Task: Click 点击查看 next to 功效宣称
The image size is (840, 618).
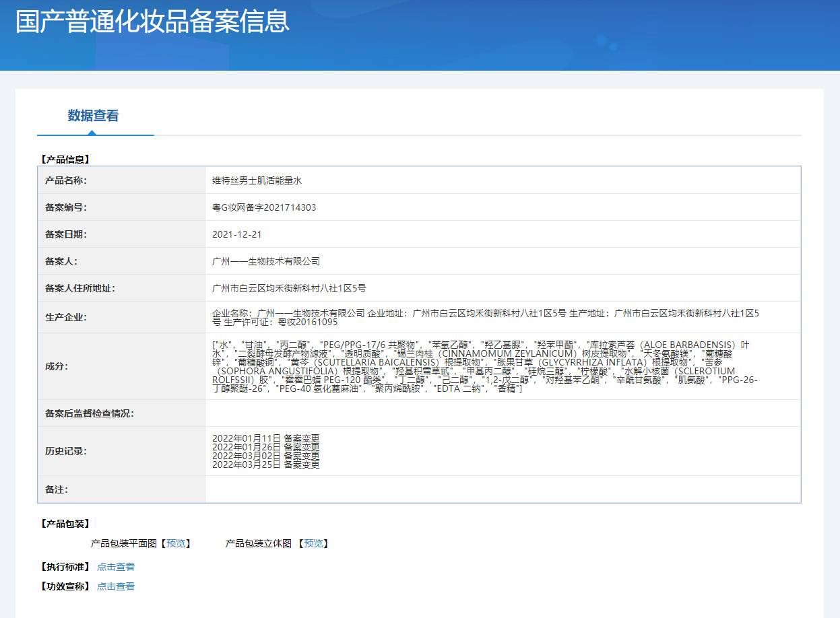Action: [116, 586]
